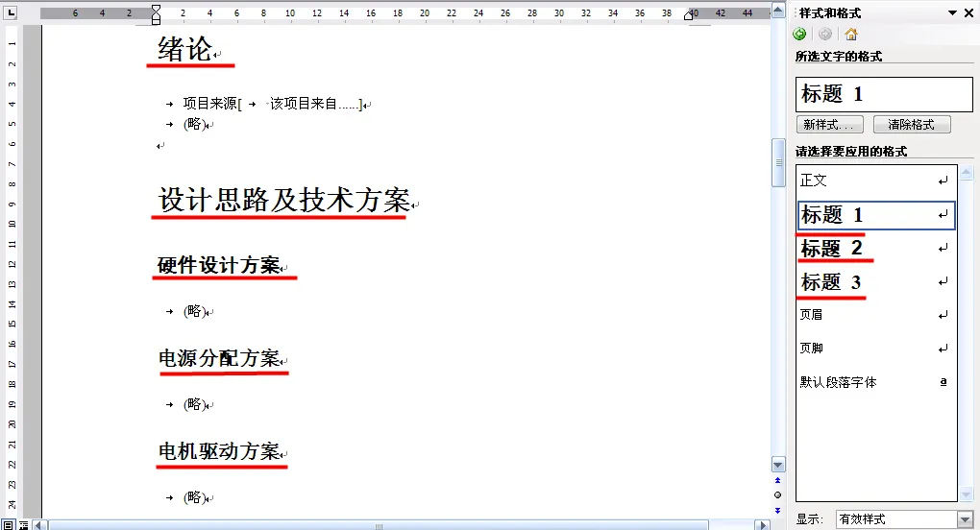Select the 默认段落字体 style
This screenshot has height=530, width=980.
pyautogui.click(x=875, y=382)
